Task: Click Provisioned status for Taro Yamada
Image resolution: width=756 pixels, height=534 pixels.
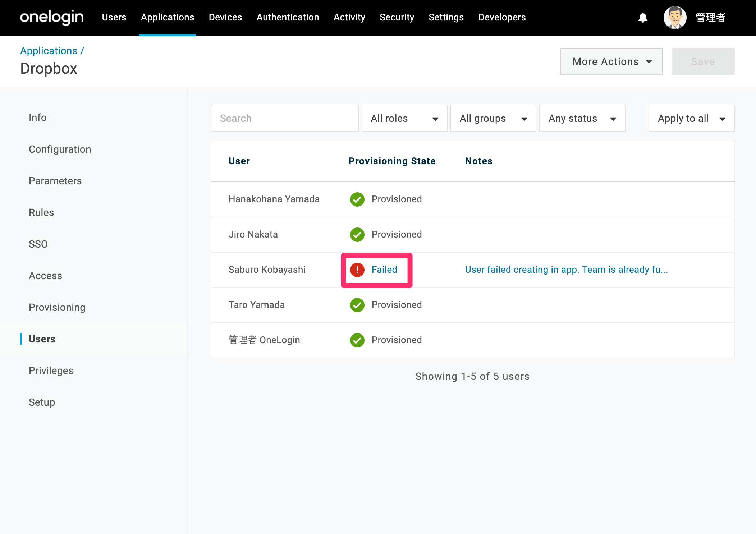Action: [x=397, y=305]
